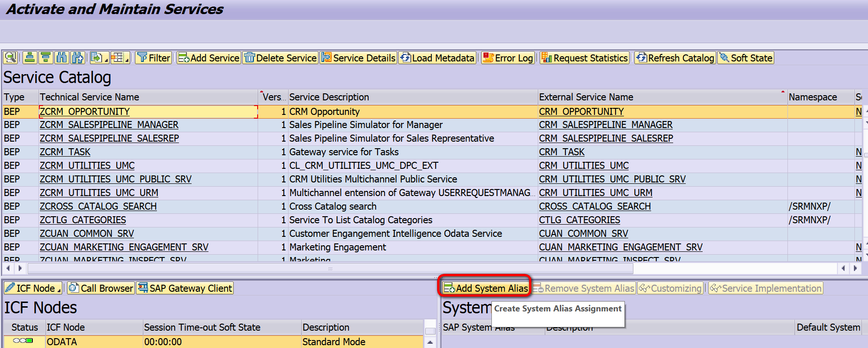Open the ICF Node dropdown menu

point(33,288)
